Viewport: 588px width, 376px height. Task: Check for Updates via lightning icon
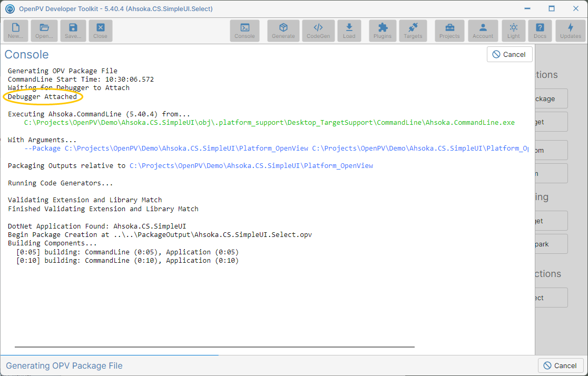tap(571, 31)
